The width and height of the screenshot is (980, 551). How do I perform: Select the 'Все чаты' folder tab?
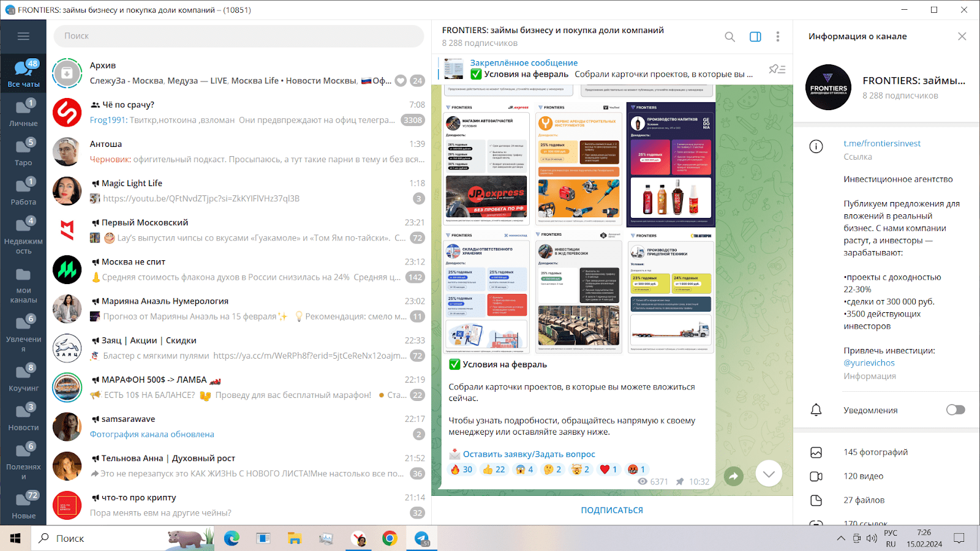[23, 74]
